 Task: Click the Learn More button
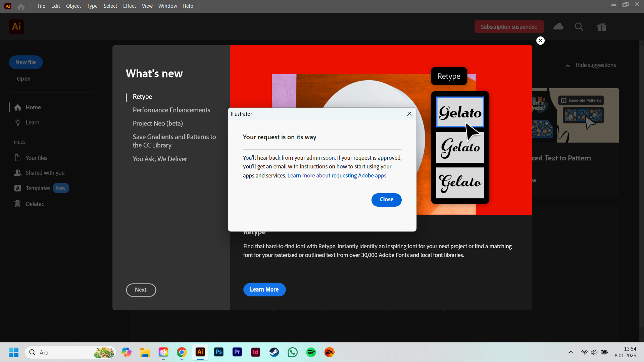(x=264, y=290)
